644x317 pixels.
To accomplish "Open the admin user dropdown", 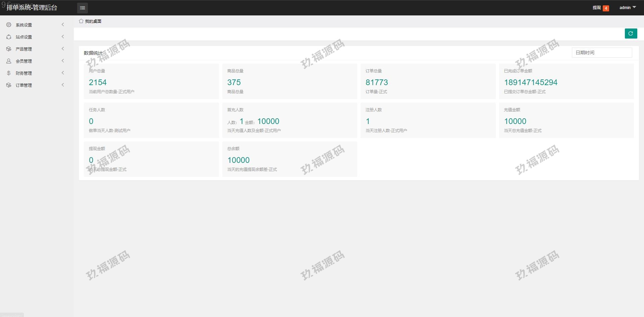I will 627,7.
